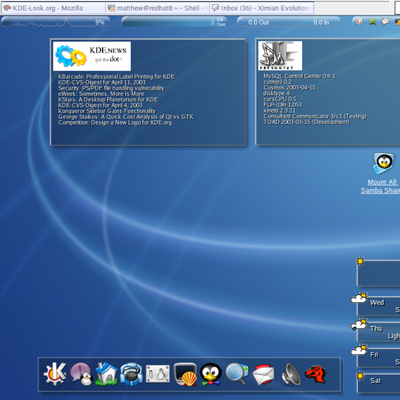Screen dimensions: 400x400
Task: Click the Thu weather icon
Action: [x=359, y=324]
